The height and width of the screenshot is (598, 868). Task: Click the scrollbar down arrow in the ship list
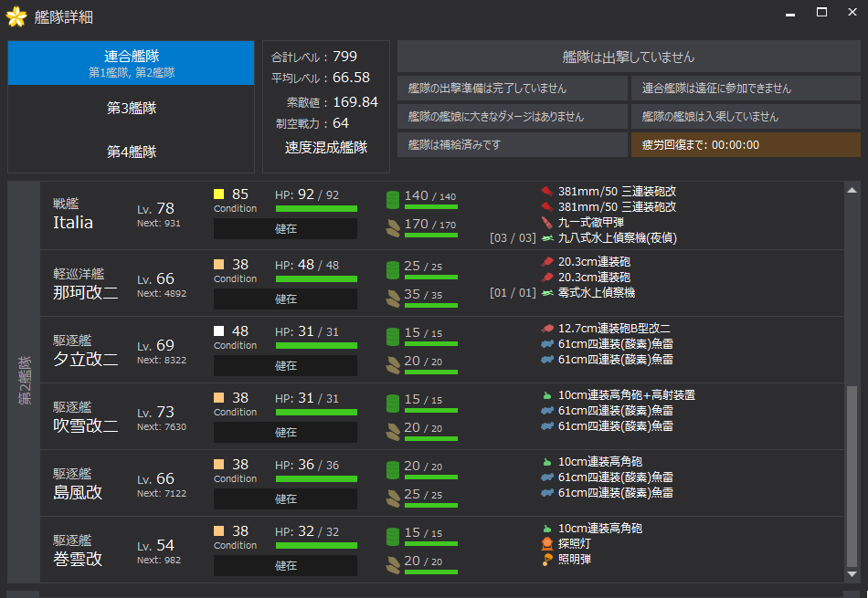(852, 574)
